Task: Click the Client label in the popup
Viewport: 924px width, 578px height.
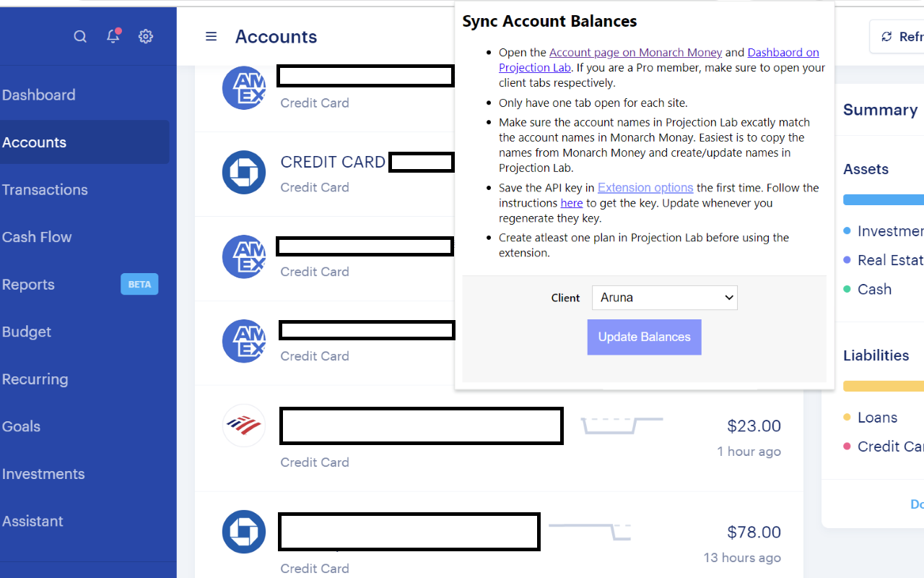Action: 565,298
